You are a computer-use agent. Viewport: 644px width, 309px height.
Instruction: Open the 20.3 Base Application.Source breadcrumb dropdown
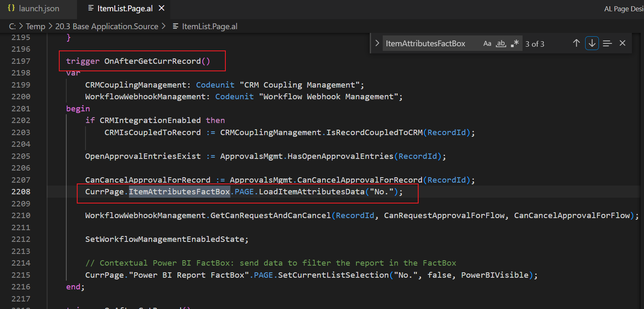pyautogui.click(x=107, y=26)
